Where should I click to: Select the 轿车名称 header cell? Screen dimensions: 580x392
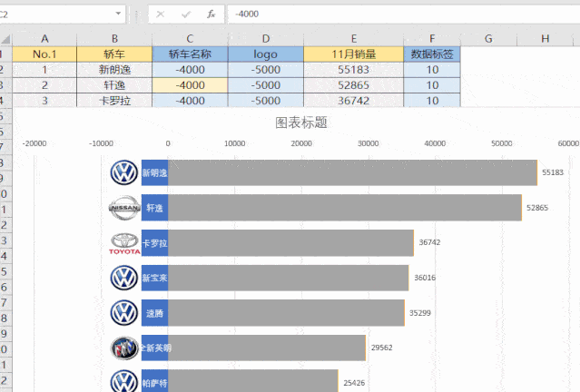190,54
